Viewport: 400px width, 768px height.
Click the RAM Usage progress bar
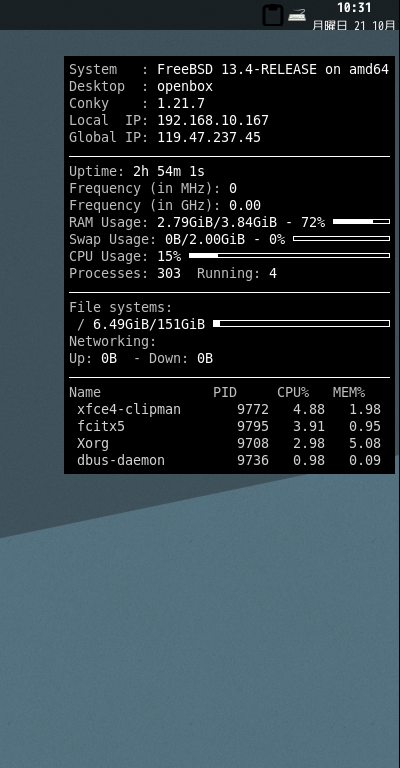(x=361, y=222)
